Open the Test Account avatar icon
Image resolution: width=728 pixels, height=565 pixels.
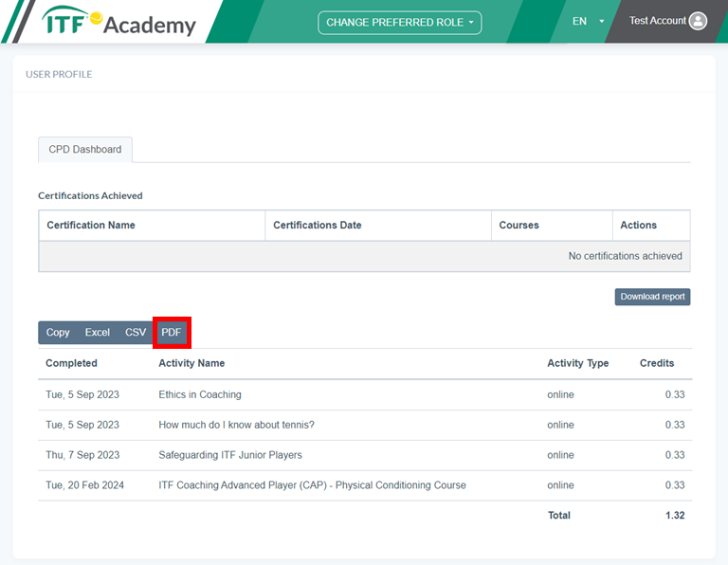tap(698, 21)
